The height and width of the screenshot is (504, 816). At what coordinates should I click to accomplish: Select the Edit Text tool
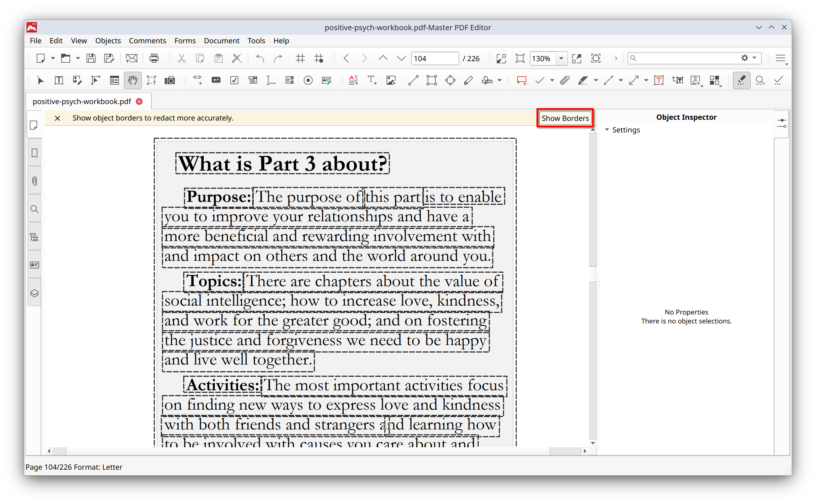[x=59, y=80]
